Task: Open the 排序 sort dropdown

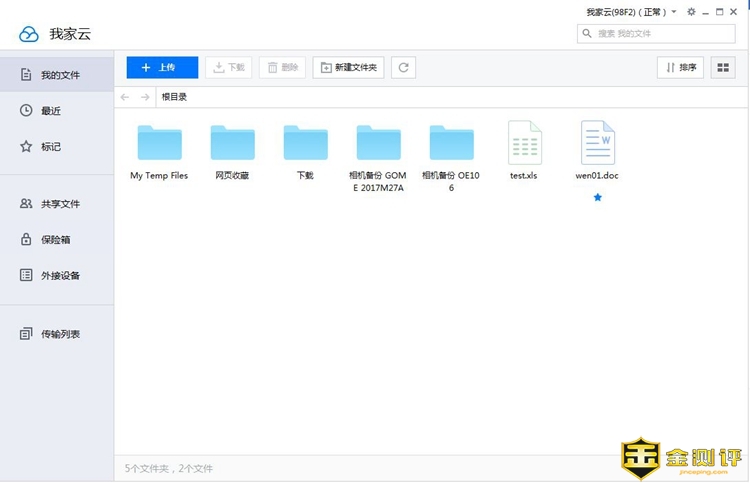Action: click(680, 67)
